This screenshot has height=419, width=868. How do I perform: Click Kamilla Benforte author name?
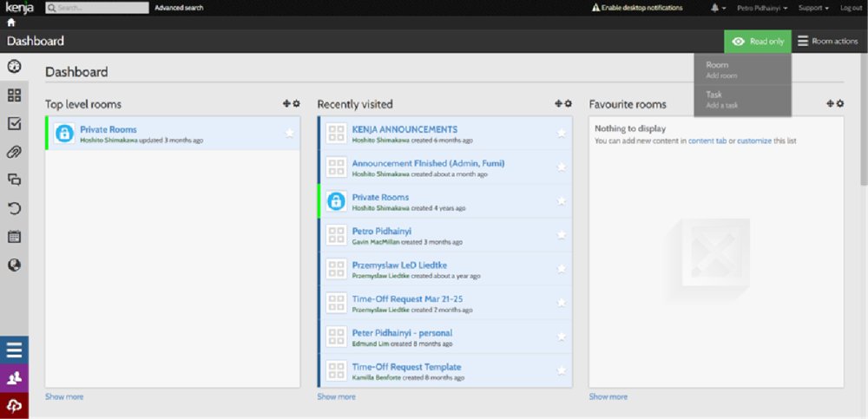tap(375, 377)
